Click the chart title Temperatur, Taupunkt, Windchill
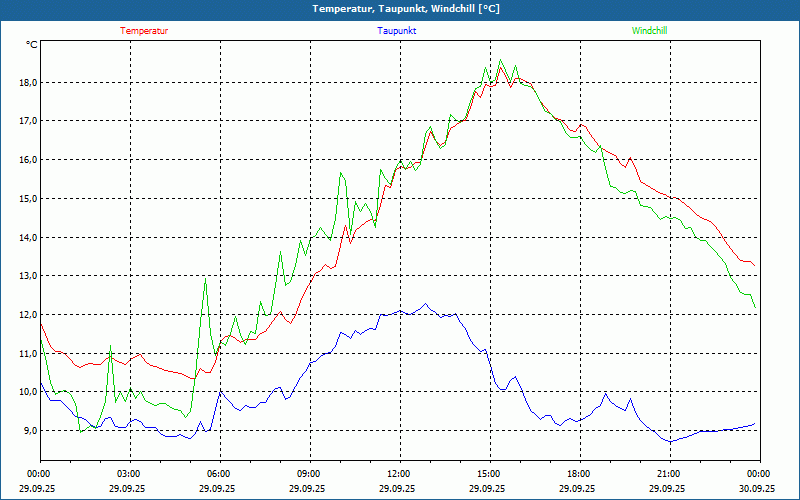 click(399, 9)
